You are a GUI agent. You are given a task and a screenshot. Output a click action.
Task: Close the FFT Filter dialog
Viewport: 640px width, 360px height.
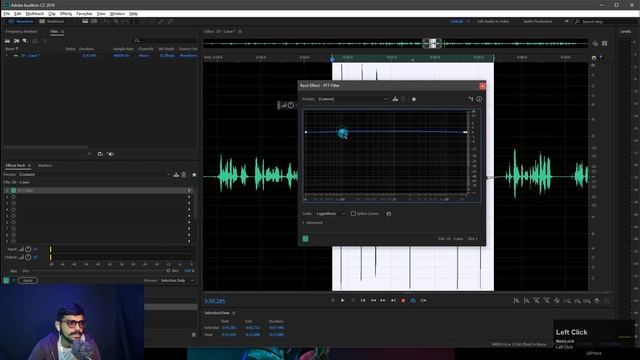pyautogui.click(x=482, y=86)
